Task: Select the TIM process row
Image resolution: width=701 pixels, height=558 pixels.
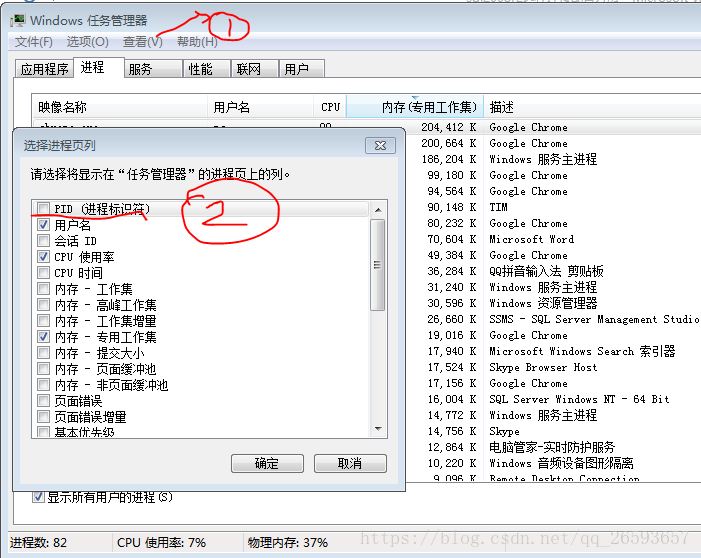Action: pos(553,207)
